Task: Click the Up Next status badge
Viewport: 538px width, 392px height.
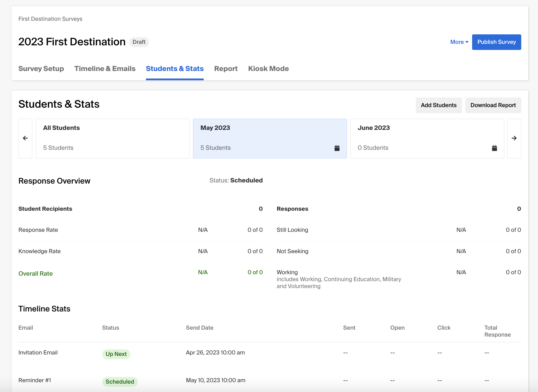Action: (116, 354)
